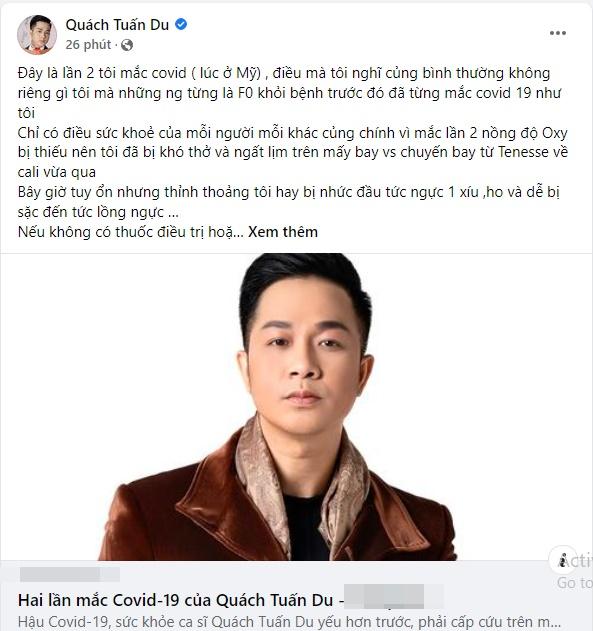
Task: Click the line starting Bây giờ tuy ổn
Action: click(x=289, y=202)
